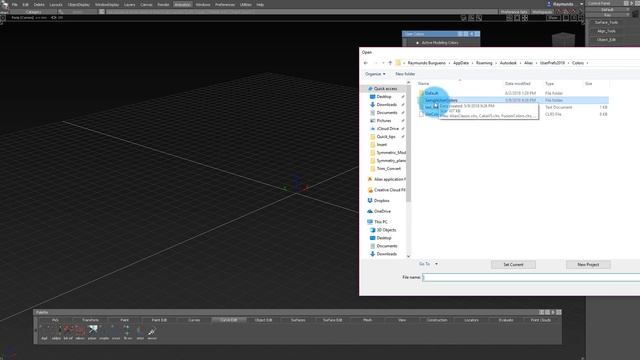The height and width of the screenshot is (360, 640).
Task: Switch to the Curves palette tab
Action: pos(194,320)
